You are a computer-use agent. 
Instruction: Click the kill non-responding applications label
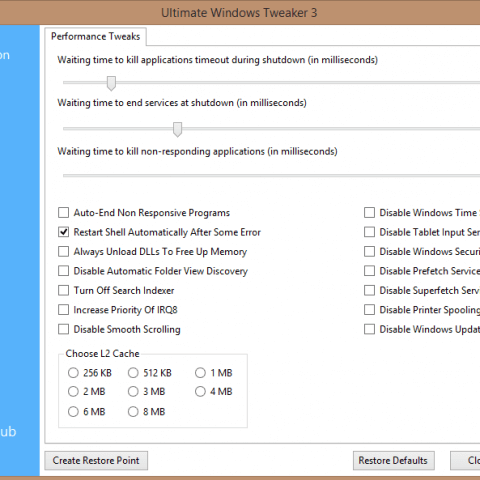(197, 151)
